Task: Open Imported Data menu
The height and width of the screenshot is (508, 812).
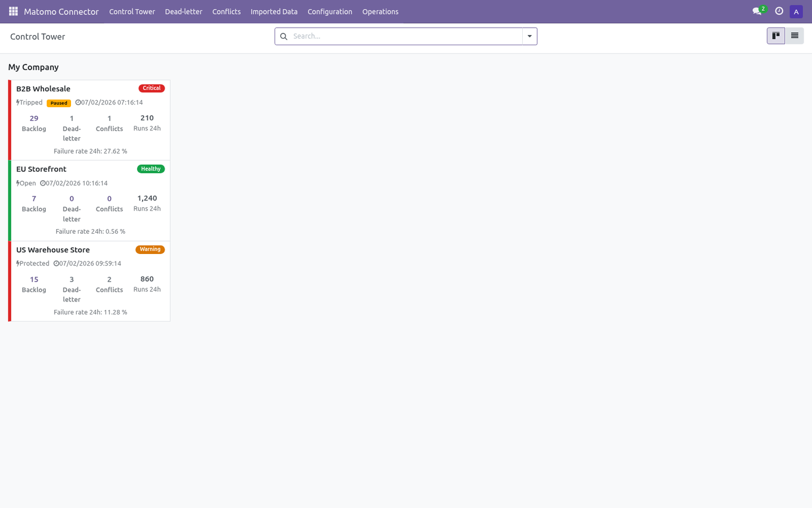Action: tap(274, 11)
